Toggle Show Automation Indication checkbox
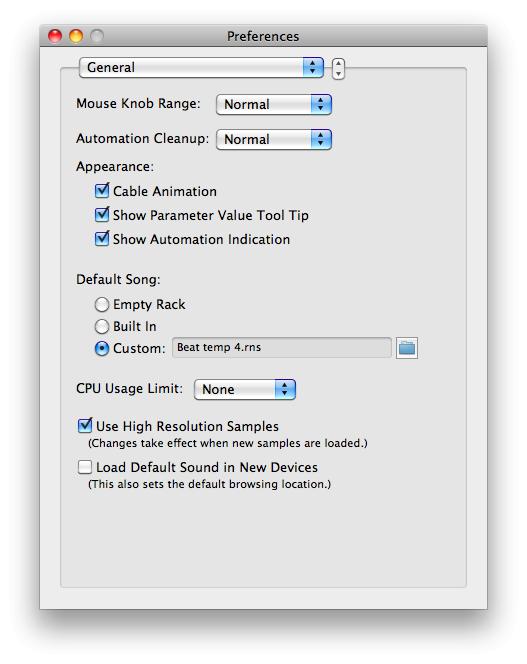The width and height of the screenshot is (527, 664). point(102,239)
